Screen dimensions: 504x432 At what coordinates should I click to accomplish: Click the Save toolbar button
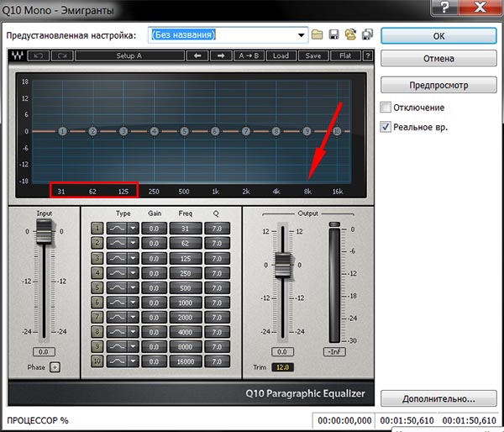[313, 55]
